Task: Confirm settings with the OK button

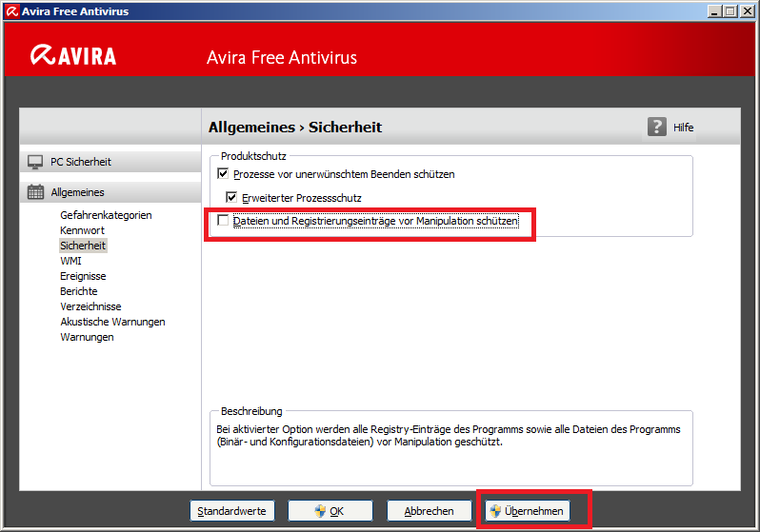Action: (330, 511)
